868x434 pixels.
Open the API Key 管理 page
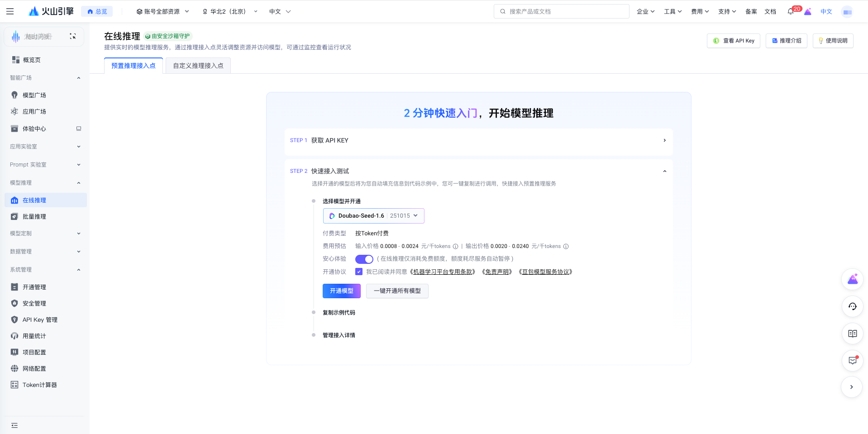39,320
